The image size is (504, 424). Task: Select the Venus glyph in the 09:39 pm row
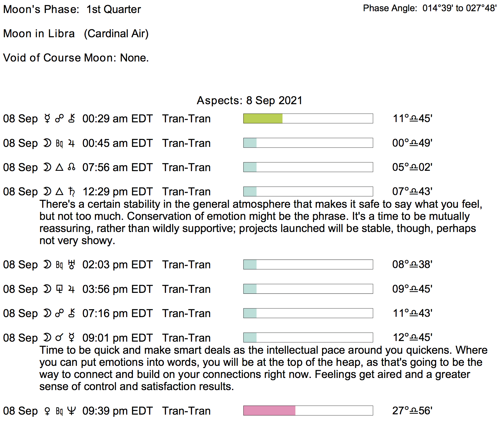point(47,411)
